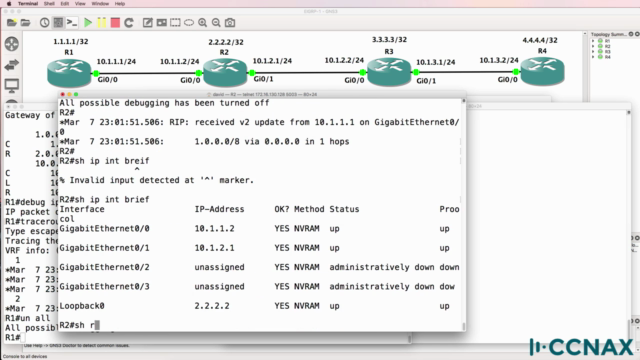This screenshot has width=640, height=360.
Task: Open the snapshot manager clock icon
Action: coord(44,22)
